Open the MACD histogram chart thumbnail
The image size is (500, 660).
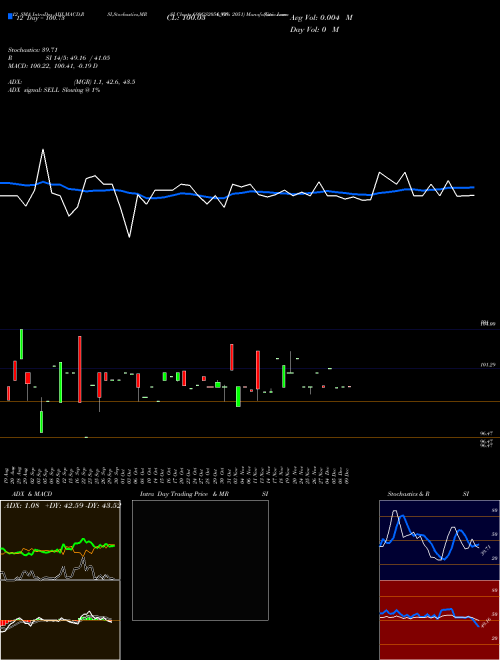coord(60,620)
